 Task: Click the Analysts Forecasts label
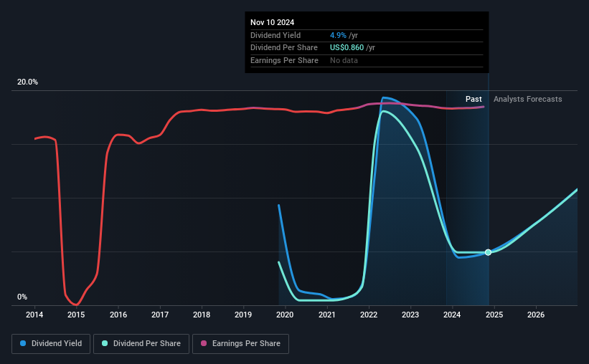tap(528, 99)
